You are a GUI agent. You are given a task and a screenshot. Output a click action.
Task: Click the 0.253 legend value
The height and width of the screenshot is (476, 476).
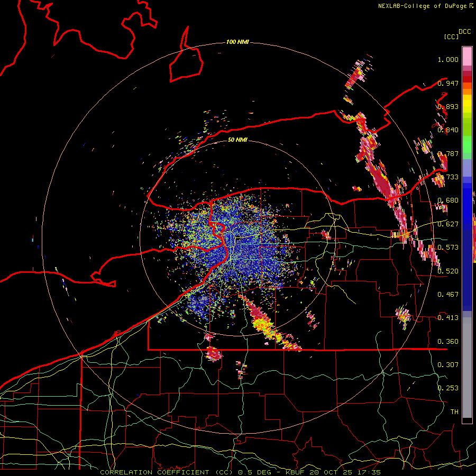[448, 388]
